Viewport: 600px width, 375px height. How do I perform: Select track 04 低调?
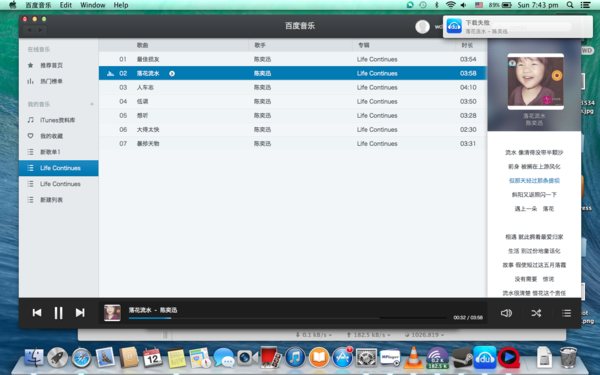coord(293,101)
